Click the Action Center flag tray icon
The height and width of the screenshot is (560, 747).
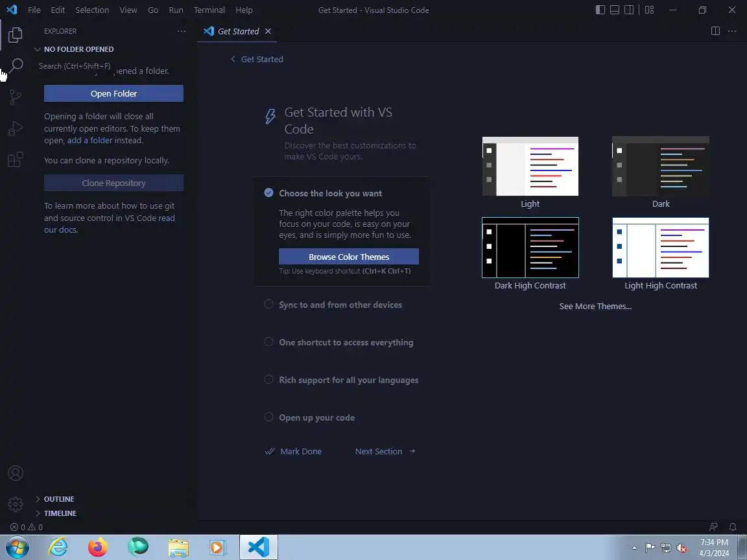tap(650, 548)
